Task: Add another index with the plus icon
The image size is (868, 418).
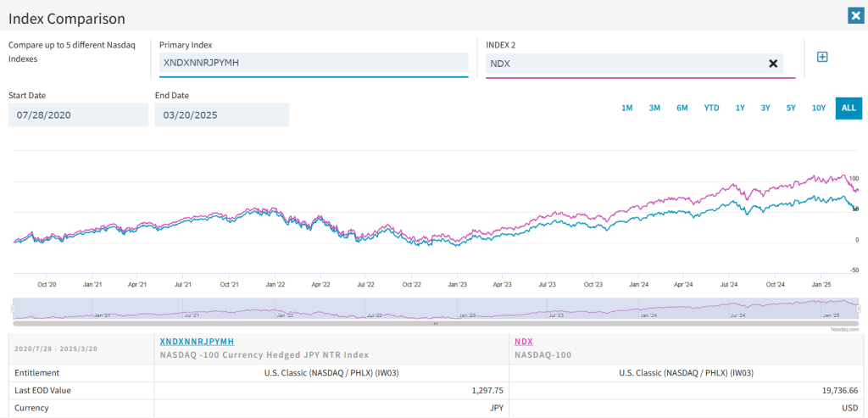Action: pos(821,57)
